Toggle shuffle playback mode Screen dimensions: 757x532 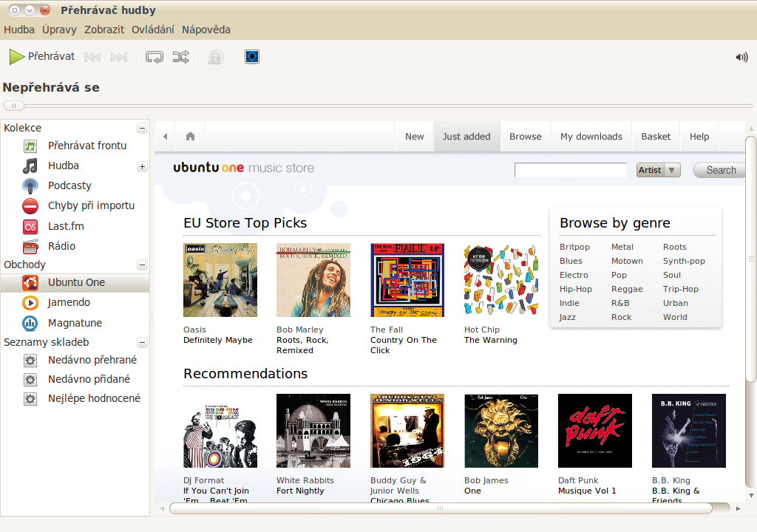click(181, 57)
